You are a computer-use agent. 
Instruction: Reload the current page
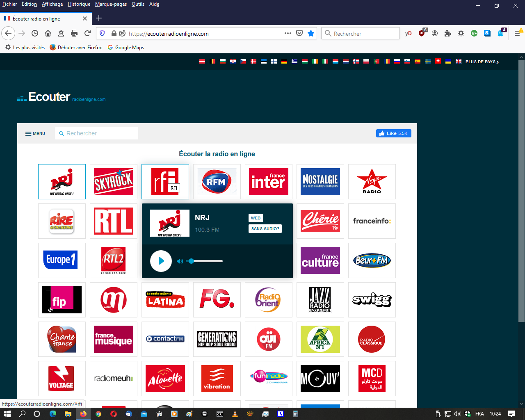[87, 33]
